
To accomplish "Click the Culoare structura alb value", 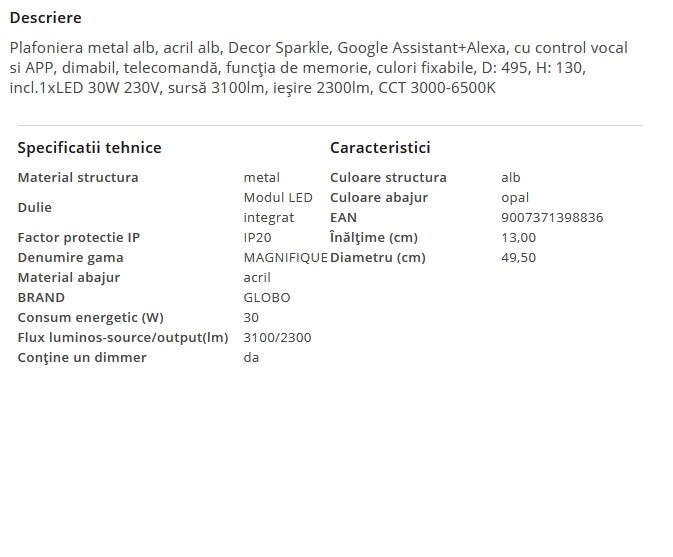I will [x=510, y=178].
